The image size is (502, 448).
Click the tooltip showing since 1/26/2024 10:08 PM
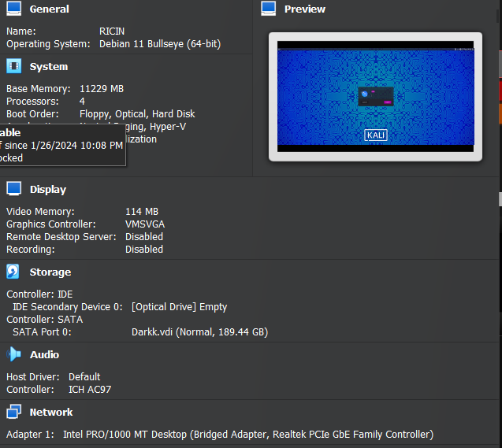[x=63, y=145]
